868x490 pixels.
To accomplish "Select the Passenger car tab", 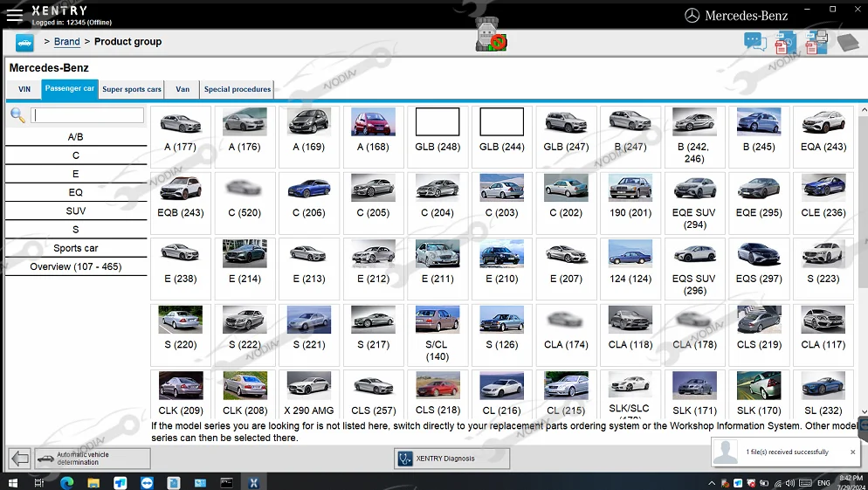I will pos(70,88).
